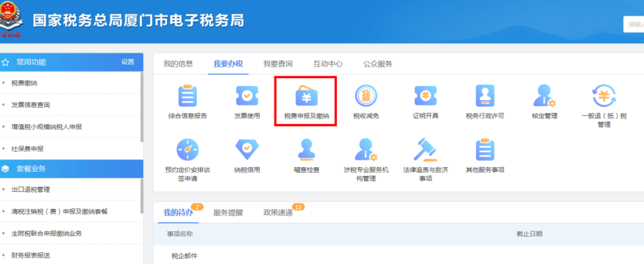Click the star icon beside 常用功能
This screenshot has width=644, height=264.
(x=5, y=63)
